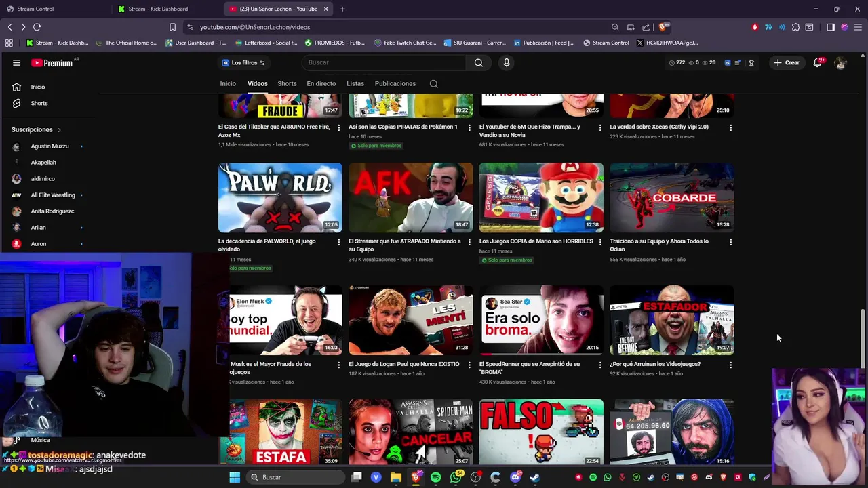Screen dimensions: 868x488
Task: Open Windows Start menu
Action: pyautogui.click(x=235, y=477)
